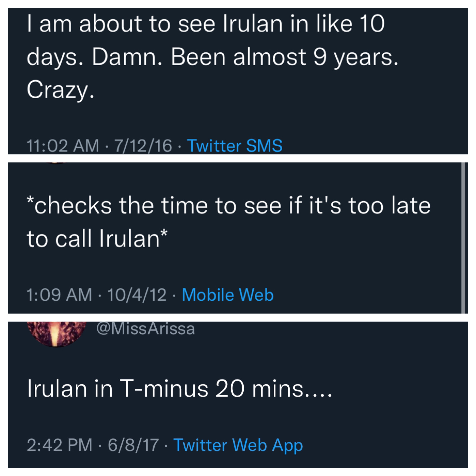The width and height of the screenshot is (476, 476).
Task: Click the scrollbar beside the second tweet
Action: pos(463,238)
